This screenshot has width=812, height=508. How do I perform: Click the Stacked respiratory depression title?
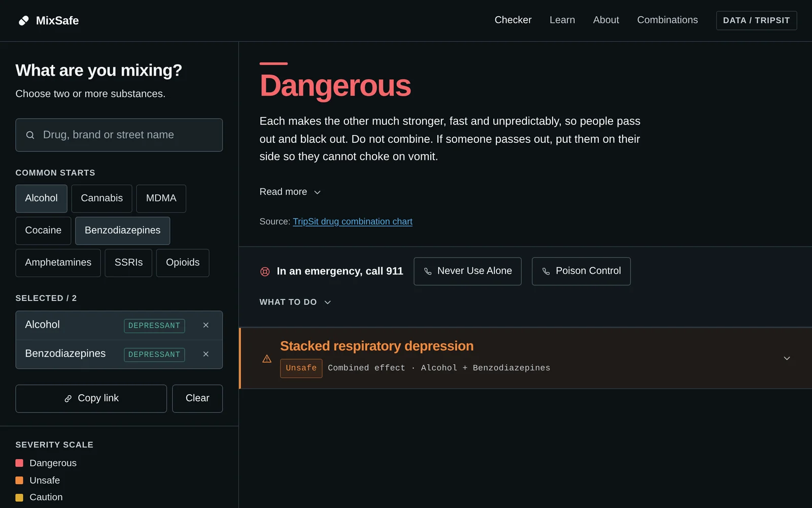(377, 346)
